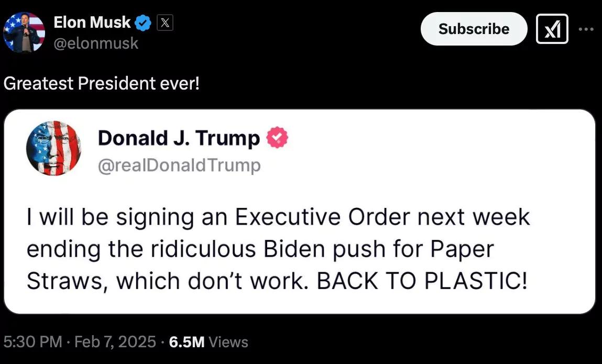Click the '5:30 PM' post time

pos(32,342)
